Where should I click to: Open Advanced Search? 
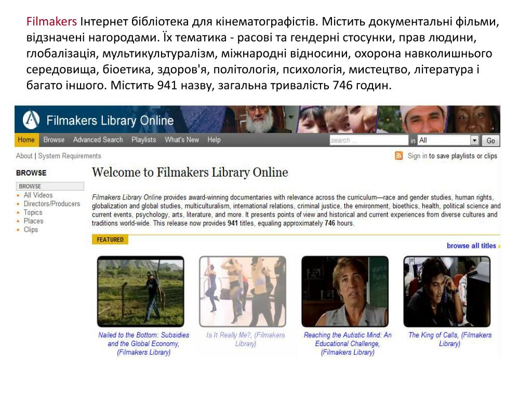[x=98, y=140]
